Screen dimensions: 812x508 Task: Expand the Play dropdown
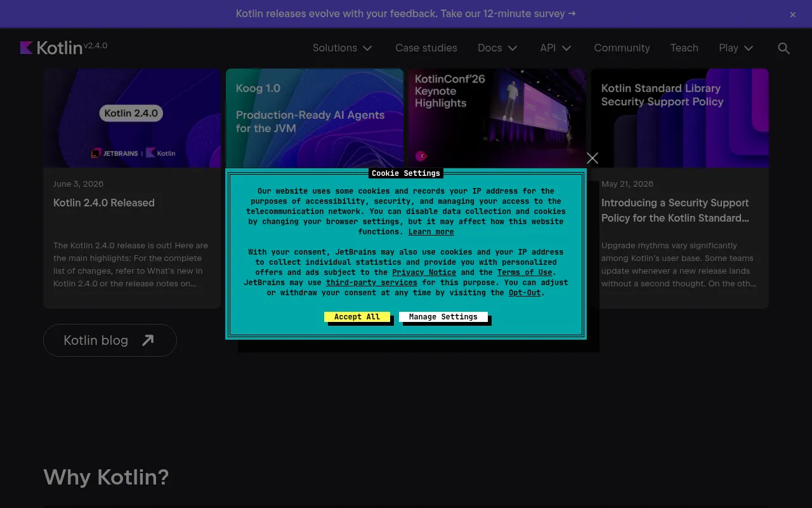(736, 48)
